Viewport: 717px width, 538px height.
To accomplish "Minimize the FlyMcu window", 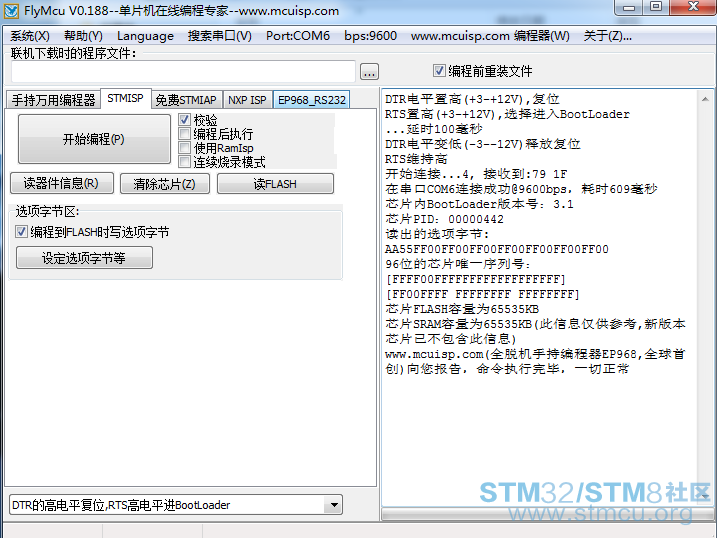I will coord(629,7).
